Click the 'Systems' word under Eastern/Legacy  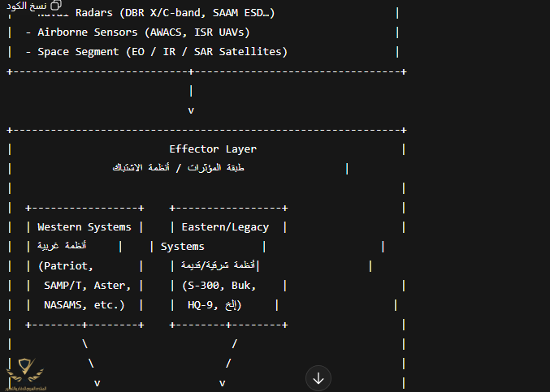click(183, 247)
